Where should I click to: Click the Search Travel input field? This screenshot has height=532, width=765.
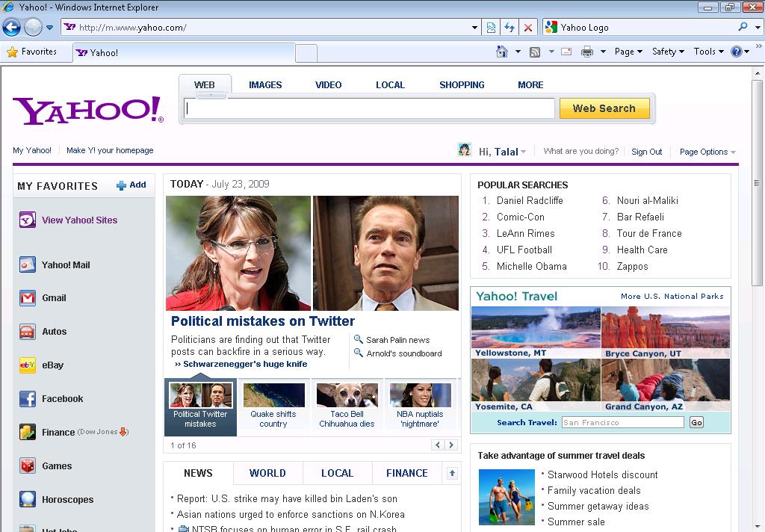point(622,423)
